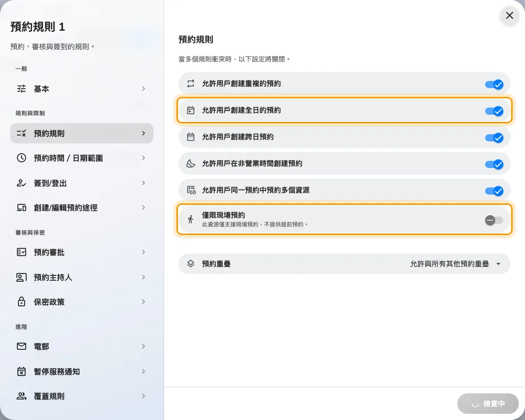
Task: Click the 電郵 row chevron
Action: tap(144, 346)
